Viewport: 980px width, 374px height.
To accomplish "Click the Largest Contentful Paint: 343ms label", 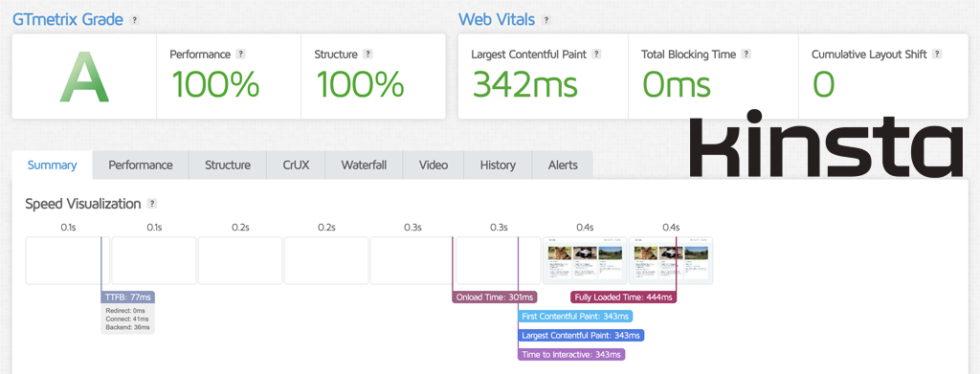I will [581, 336].
